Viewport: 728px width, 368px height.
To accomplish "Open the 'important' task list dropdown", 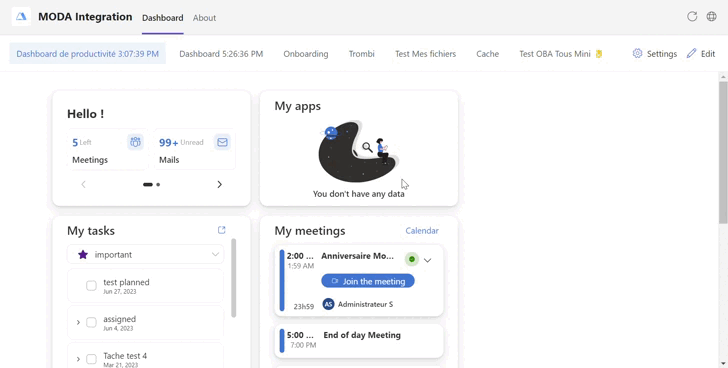I will (x=145, y=254).
